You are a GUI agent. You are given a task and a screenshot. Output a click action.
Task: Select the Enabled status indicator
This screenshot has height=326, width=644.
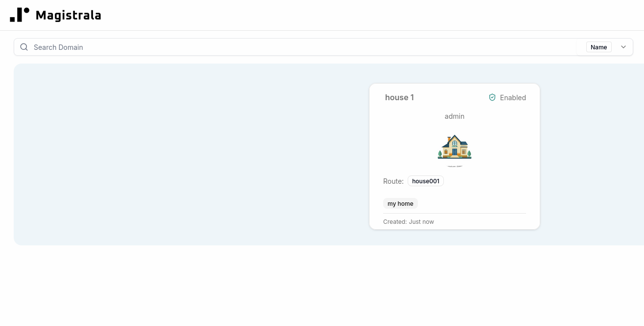click(x=507, y=97)
